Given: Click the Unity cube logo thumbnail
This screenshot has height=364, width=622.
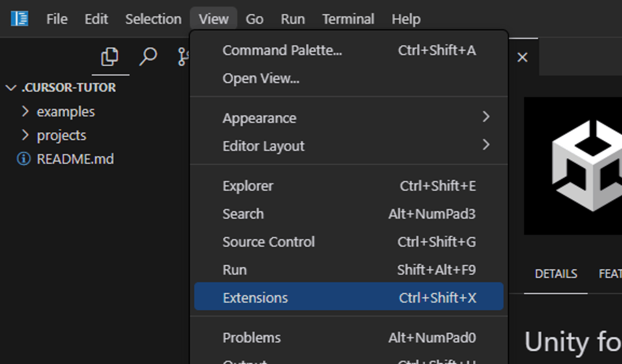Looking at the screenshot, I should (573, 166).
